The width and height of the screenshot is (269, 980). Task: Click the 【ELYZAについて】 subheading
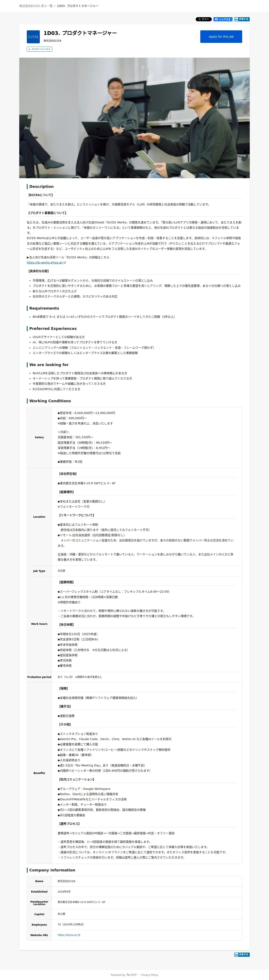click(40, 195)
